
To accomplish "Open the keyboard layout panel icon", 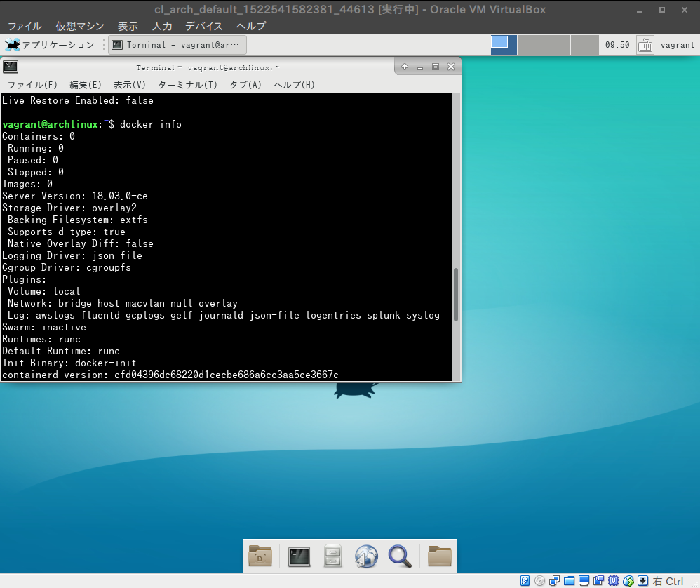I will click(645, 45).
